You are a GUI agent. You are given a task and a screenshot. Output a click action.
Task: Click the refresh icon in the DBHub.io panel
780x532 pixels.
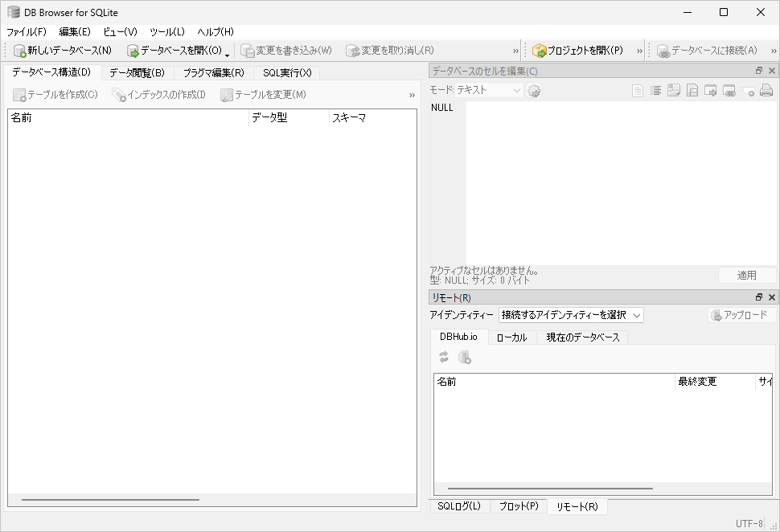(x=445, y=357)
